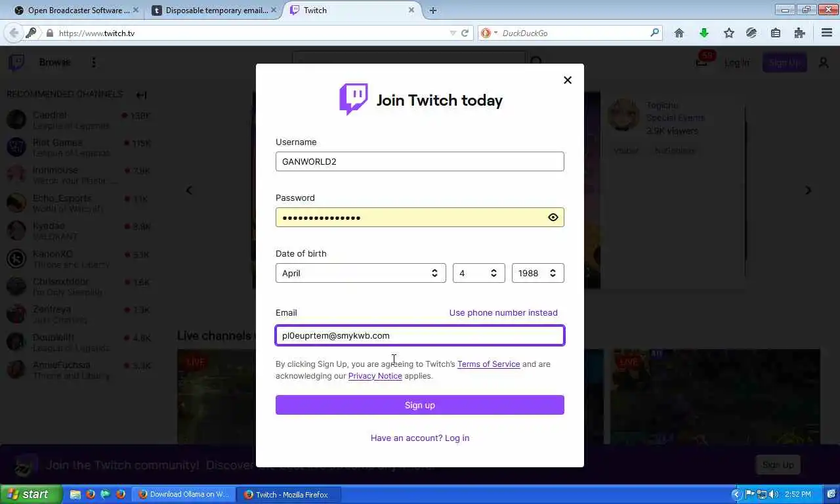This screenshot has height=504, width=840.
Task: Click the padlock site security icon
Action: [49, 33]
